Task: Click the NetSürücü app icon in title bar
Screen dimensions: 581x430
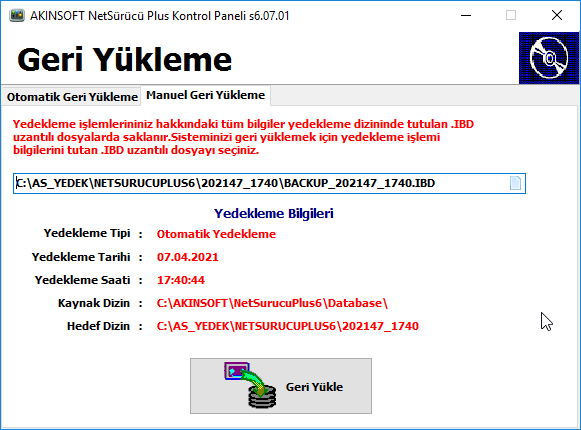Action: tap(17, 16)
